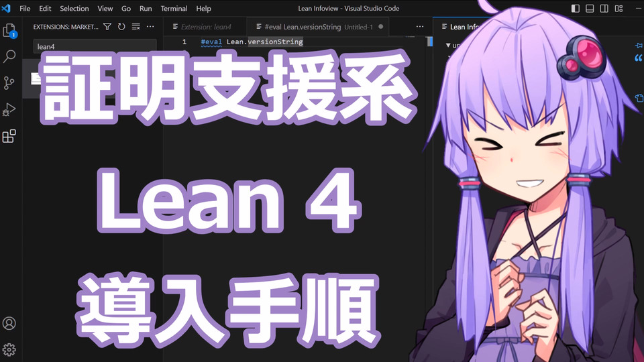Click line number 1 in the gutter
Image resolution: width=644 pixels, height=362 pixels.
point(184,42)
